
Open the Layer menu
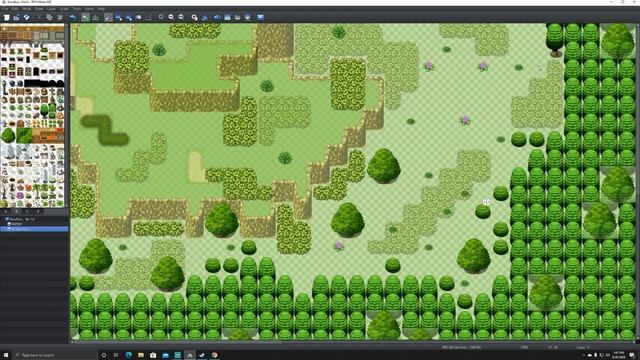[x=51, y=9]
